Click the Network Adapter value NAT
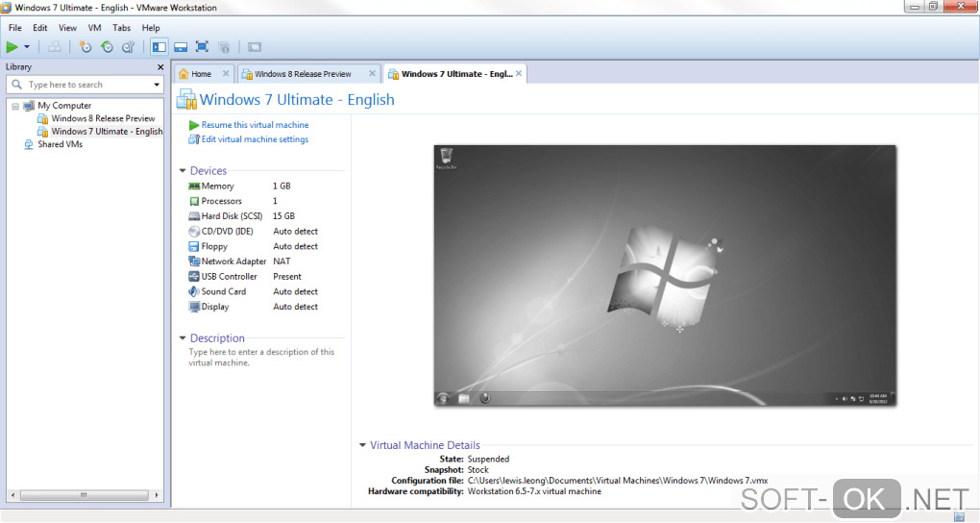This screenshot has height=523, width=980. coord(282,261)
